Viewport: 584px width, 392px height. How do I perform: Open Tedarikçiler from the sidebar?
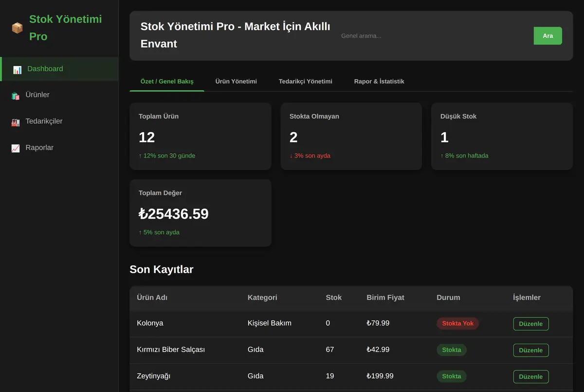(59, 121)
